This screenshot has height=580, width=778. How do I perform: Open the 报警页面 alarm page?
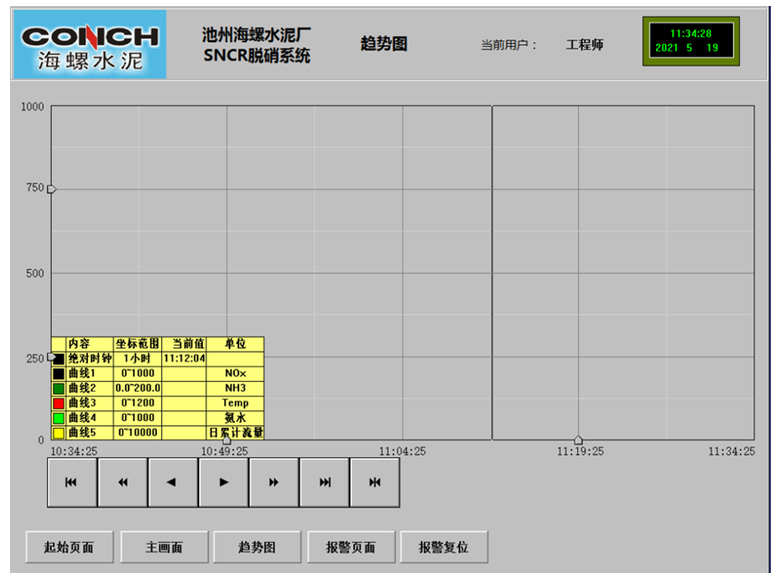[x=351, y=547]
